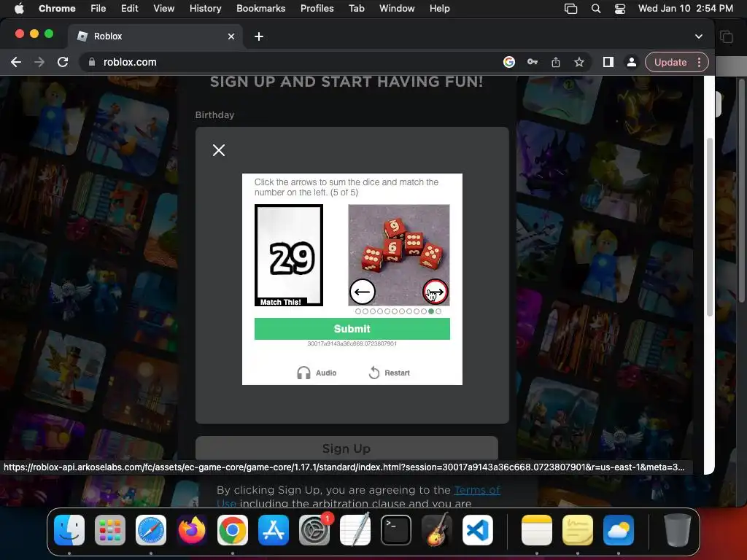
Task: Open GarageBand from the dock
Action: click(436, 530)
